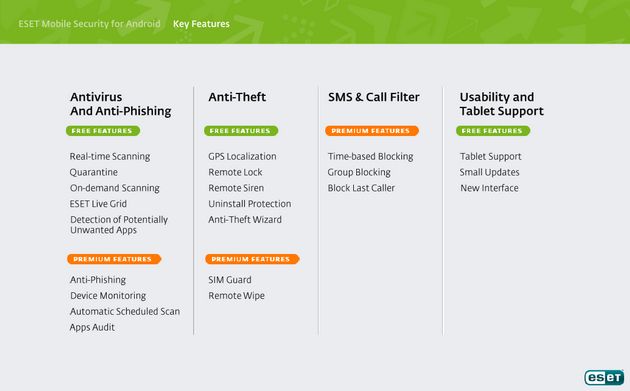Image resolution: width=630 pixels, height=391 pixels.
Task: Select 'On-demand Scanning' text
Action: pyautogui.click(x=115, y=188)
